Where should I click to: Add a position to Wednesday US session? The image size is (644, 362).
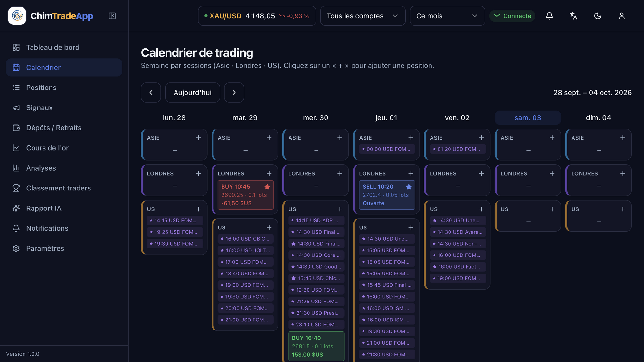[340, 209]
